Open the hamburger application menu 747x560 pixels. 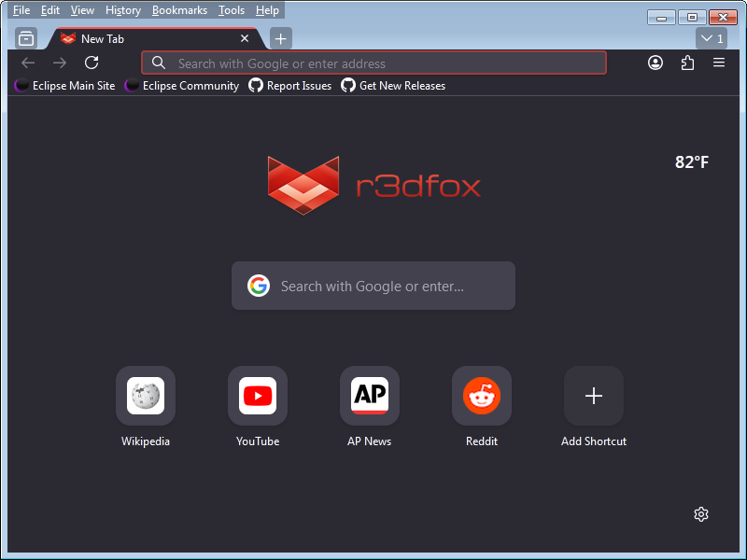pos(719,63)
